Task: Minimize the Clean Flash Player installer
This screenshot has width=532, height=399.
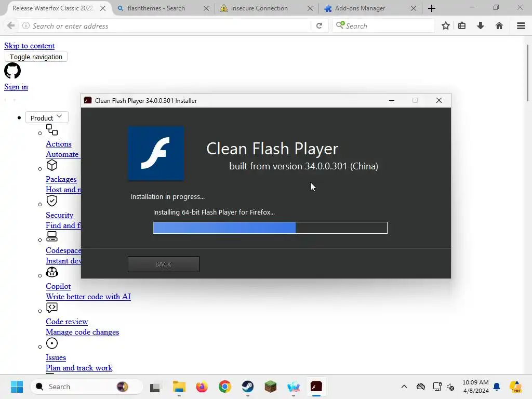Action: click(x=392, y=100)
